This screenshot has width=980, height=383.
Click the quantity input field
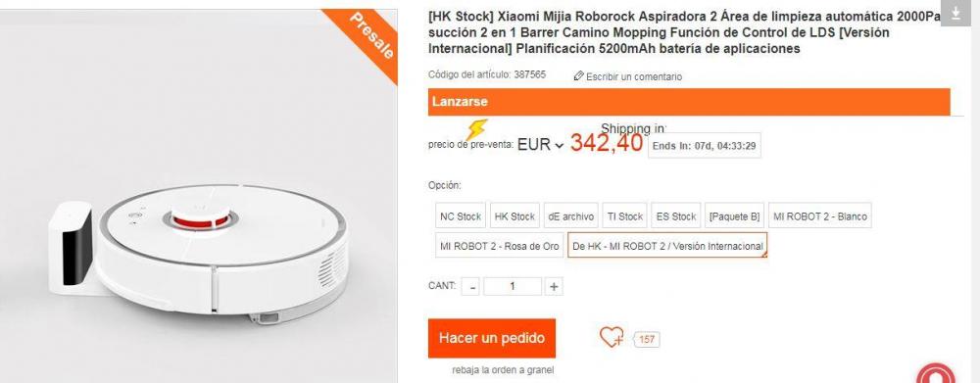(x=513, y=287)
